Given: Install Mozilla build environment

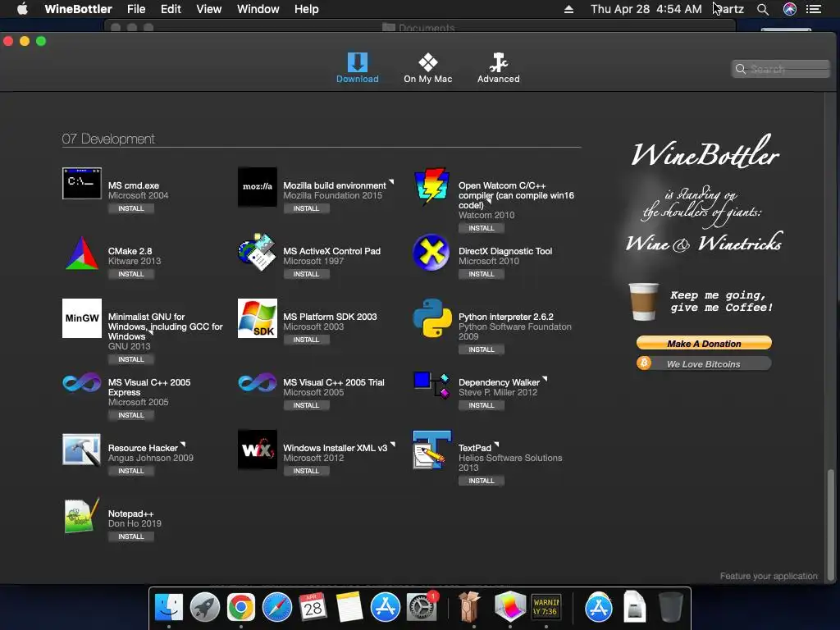Looking at the screenshot, I should coord(306,208).
